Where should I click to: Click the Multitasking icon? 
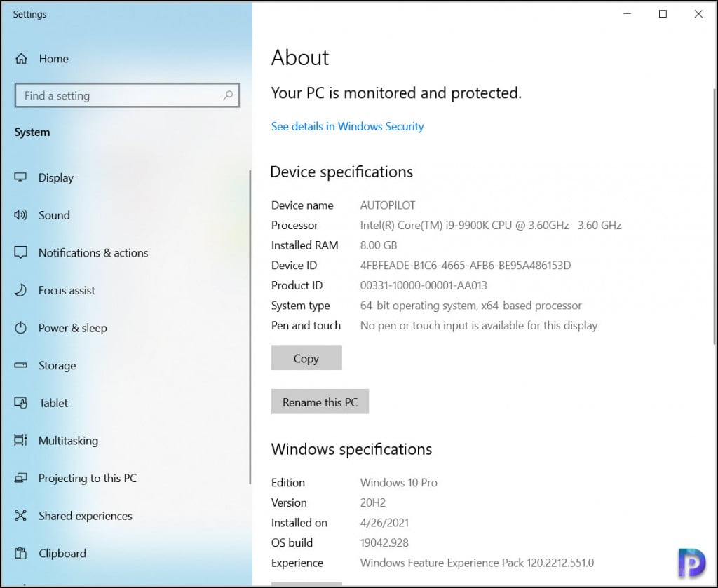pyautogui.click(x=20, y=440)
